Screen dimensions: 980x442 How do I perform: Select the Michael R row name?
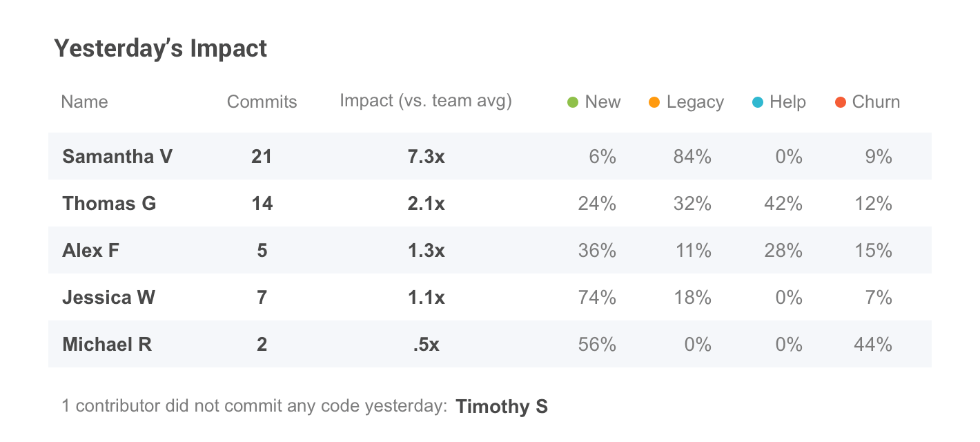coord(107,344)
